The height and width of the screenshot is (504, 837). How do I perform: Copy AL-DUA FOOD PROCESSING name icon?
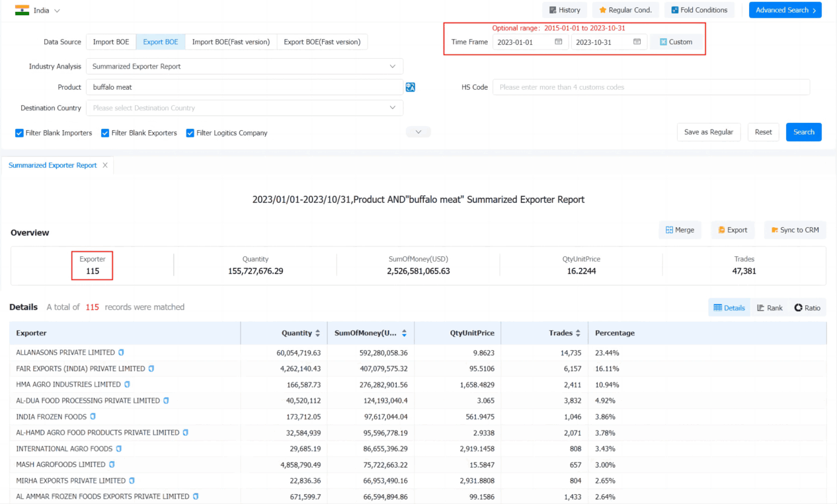click(166, 400)
